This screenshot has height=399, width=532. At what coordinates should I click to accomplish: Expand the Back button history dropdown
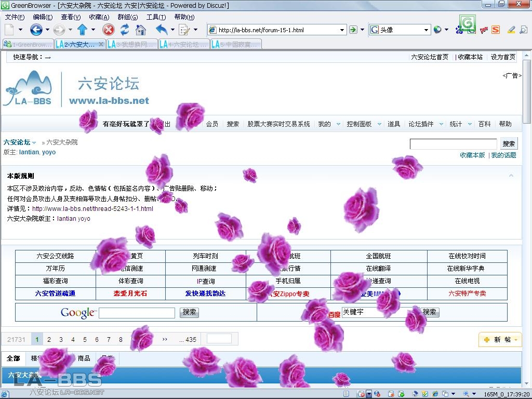point(47,30)
